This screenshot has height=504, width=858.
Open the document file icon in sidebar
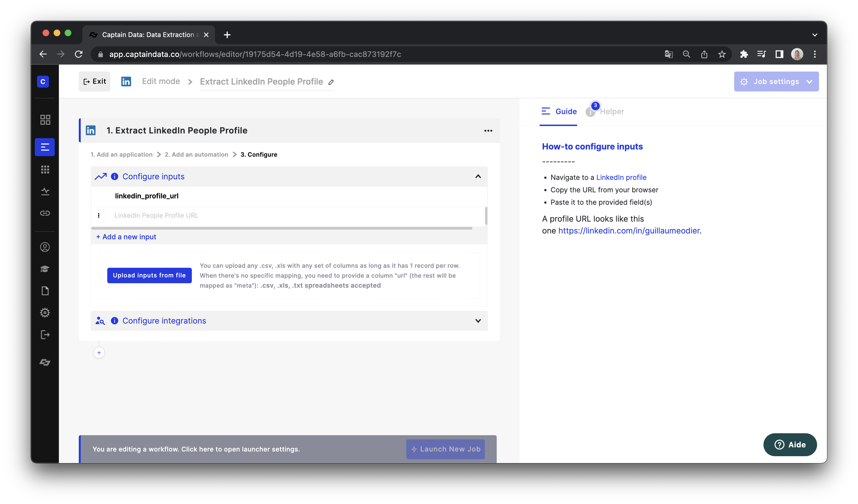(x=45, y=291)
